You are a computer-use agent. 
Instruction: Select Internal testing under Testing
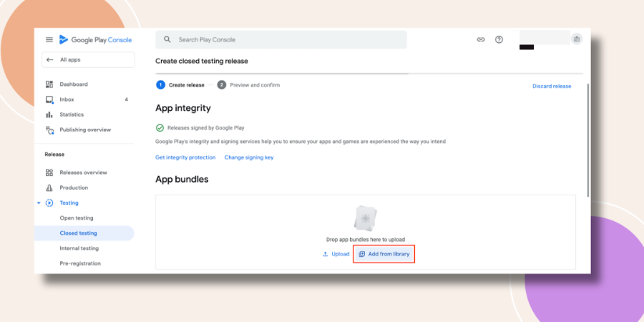[79, 248]
